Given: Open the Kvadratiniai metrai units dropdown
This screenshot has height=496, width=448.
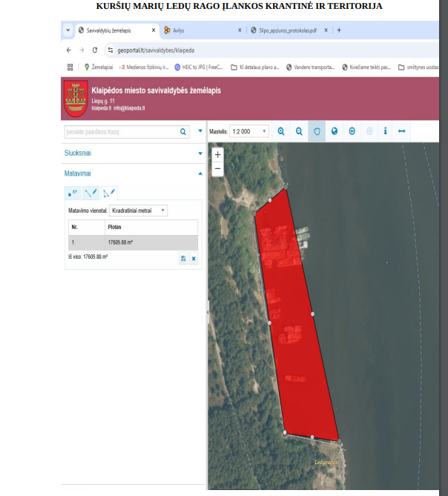Looking at the screenshot, I should tap(138, 211).
